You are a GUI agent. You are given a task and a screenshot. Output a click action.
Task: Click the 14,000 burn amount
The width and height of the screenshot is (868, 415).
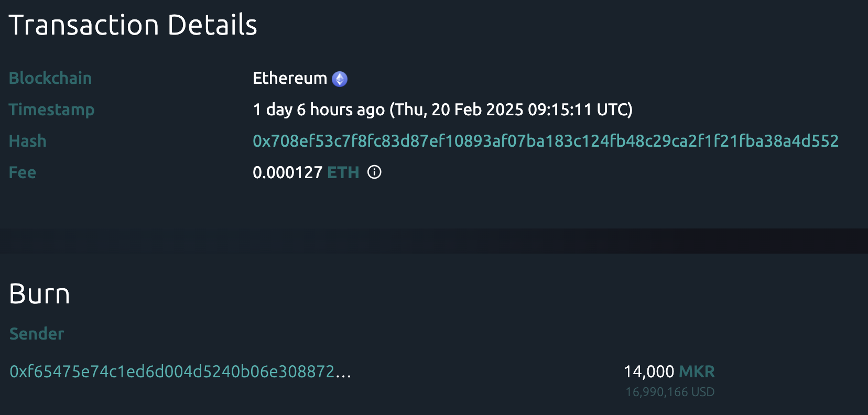pyautogui.click(x=649, y=372)
